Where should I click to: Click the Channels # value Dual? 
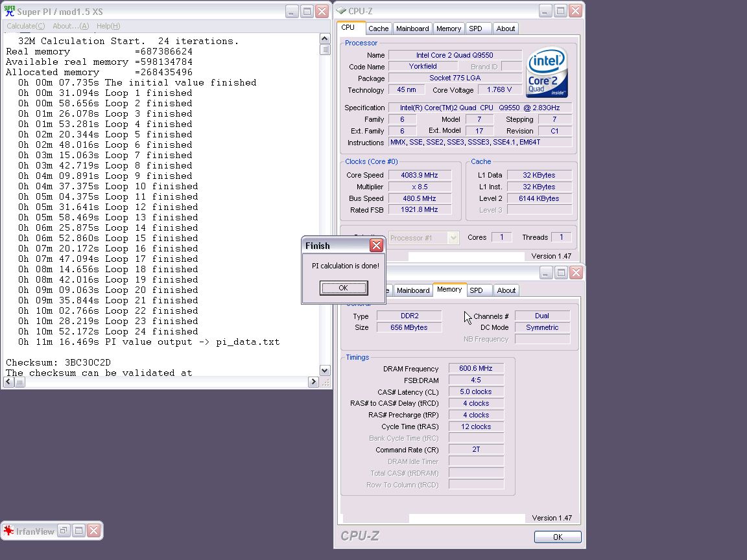pyautogui.click(x=542, y=316)
